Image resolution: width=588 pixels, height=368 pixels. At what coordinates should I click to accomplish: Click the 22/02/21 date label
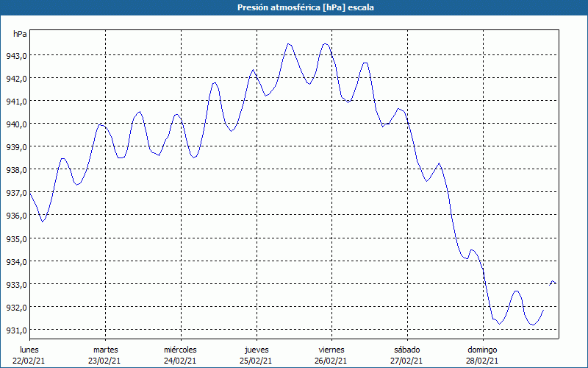point(29,361)
